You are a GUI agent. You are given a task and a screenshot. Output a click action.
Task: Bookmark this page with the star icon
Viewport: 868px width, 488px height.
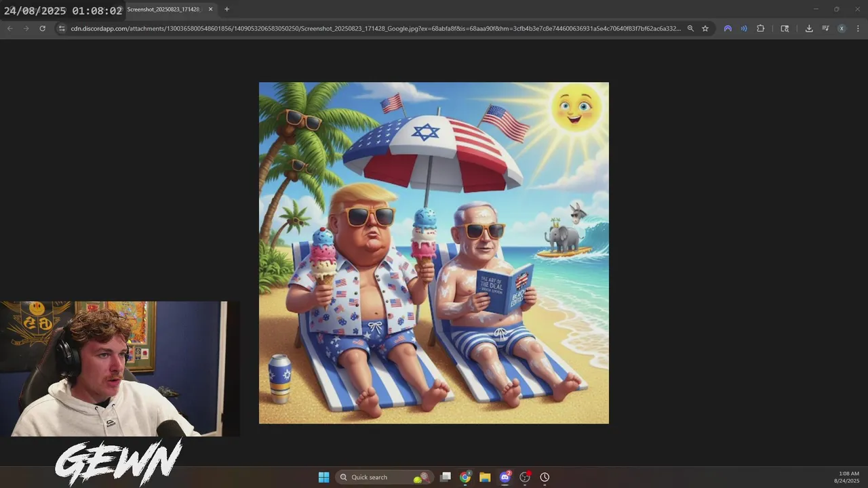pyautogui.click(x=705, y=28)
